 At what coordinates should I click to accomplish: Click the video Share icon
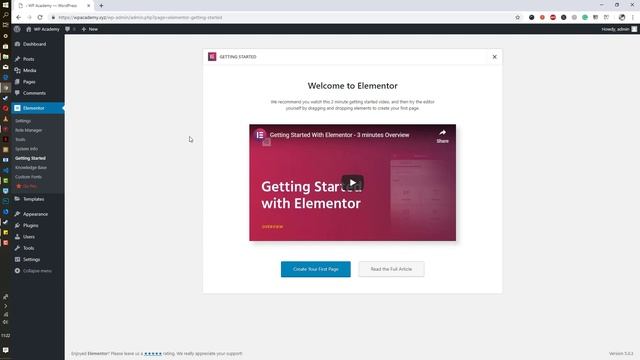point(442,136)
